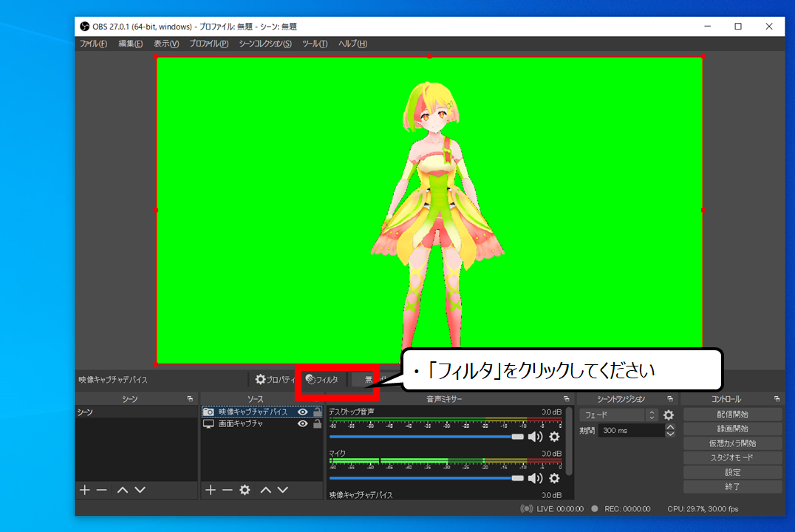Open the 表示(V) menu
The width and height of the screenshot is (795, 532).
[166, 44]
